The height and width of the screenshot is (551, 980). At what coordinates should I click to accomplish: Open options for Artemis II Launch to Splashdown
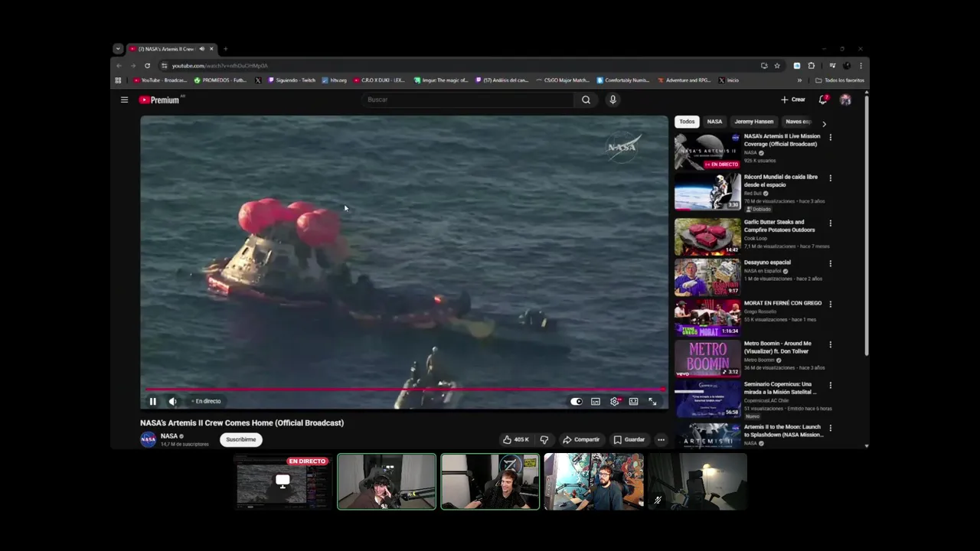point(830,429)
